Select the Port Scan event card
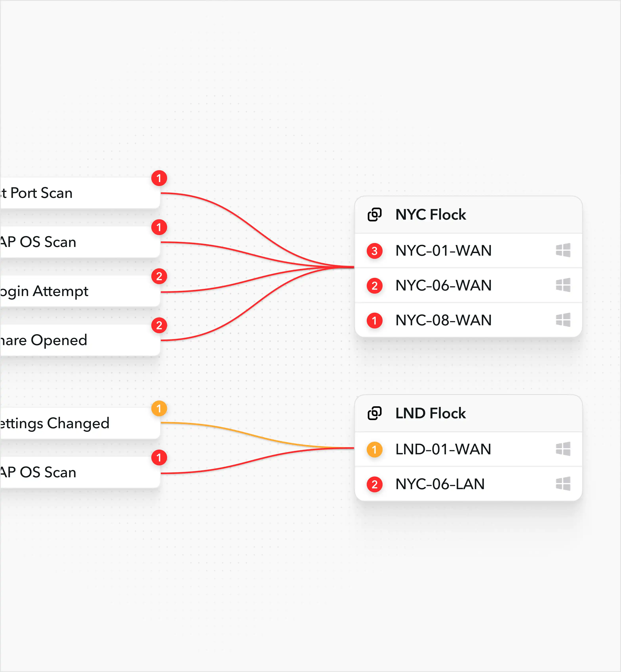 [80, 193]
